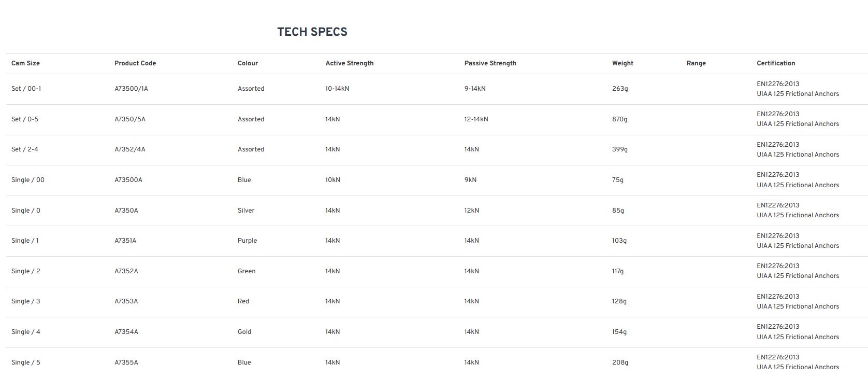Select the Gold colour cell
The image size is (868, 377).
tap(244, 332)
